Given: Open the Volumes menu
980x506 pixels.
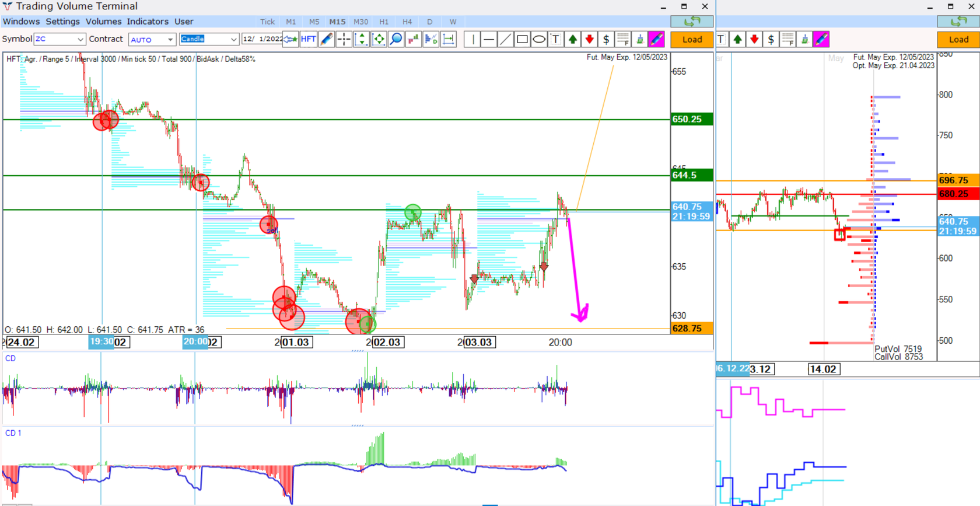Looking at the screenshot, I should point(103,22).
